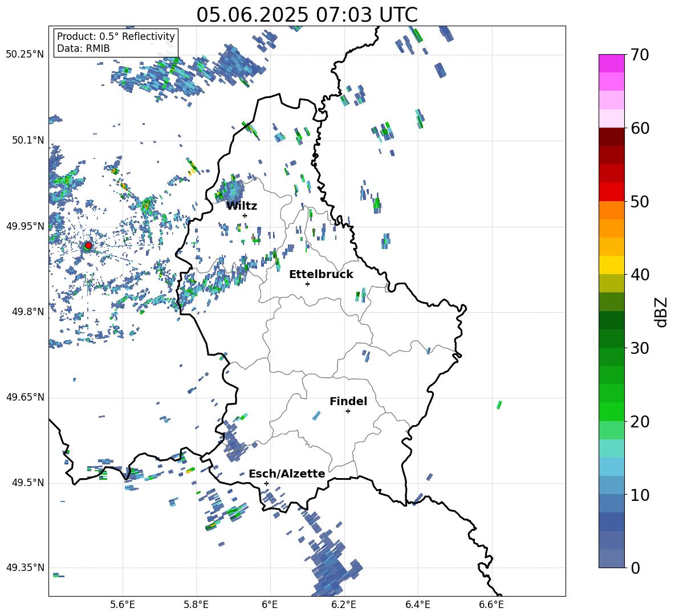Click the 60 tick on the colorbar
Image resolution: width=675 pixels, height=616 pixels.
pyautogui.click(x=640, y=128)
